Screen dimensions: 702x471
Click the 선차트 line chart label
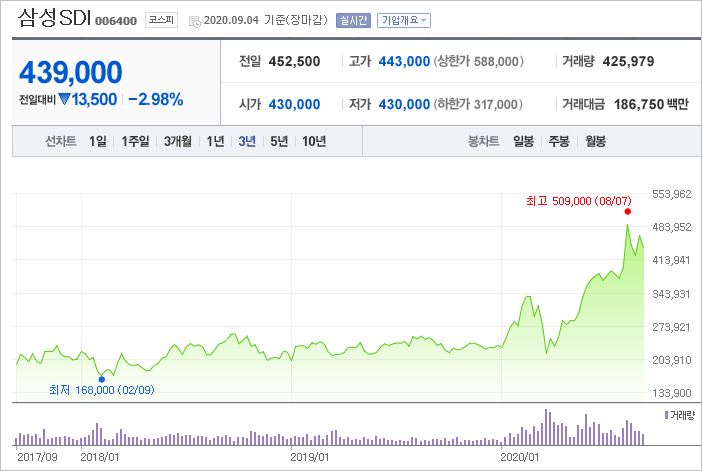point(60,141)
